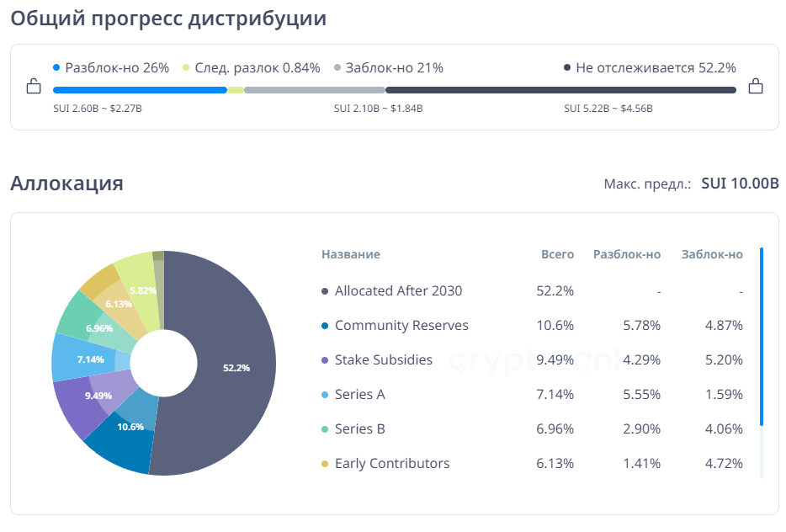Click the Allocated After 2030 legend dot
Viewport: 786px width, 532px height.
[x=325, y=291]
